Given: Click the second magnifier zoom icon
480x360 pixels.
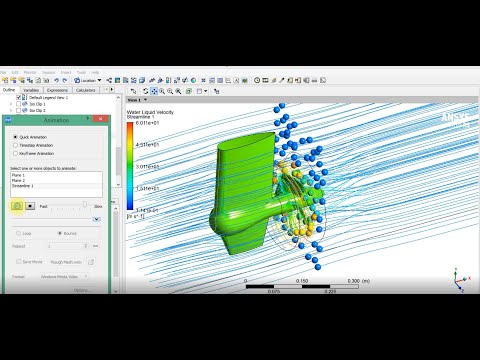Looking at the screenshot, I should [170, 91].
